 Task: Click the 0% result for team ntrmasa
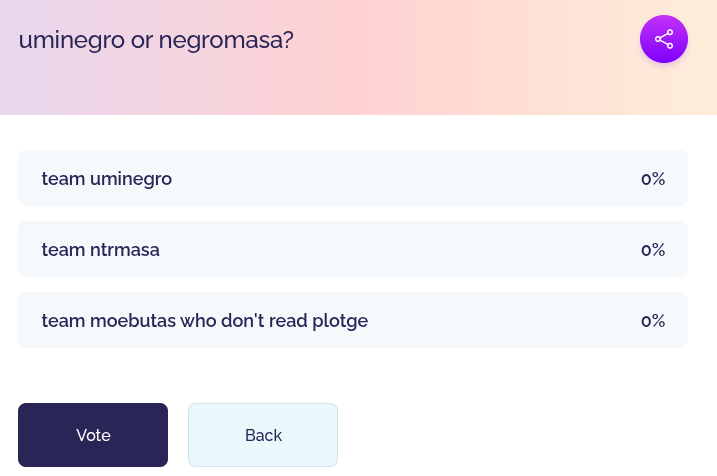point(653,250)
